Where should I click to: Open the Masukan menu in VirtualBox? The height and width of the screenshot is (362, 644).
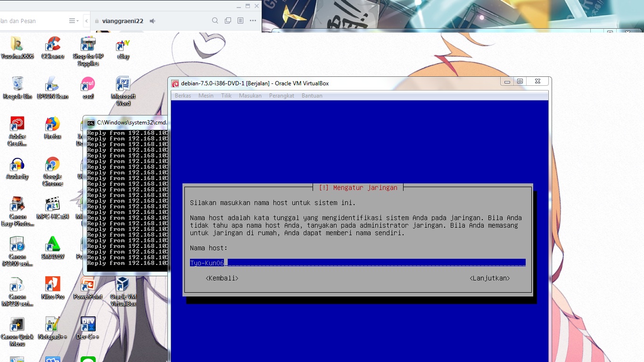(x=250, y=96)
